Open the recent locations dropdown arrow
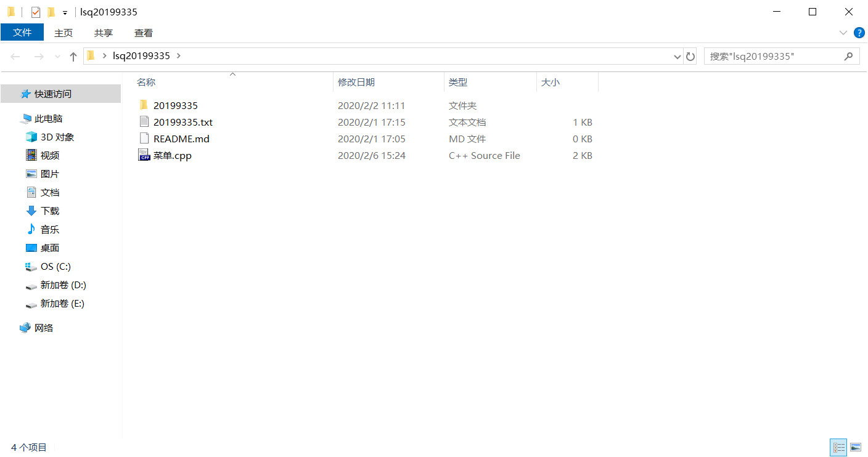The image size is (868, 457). (58, 57)
